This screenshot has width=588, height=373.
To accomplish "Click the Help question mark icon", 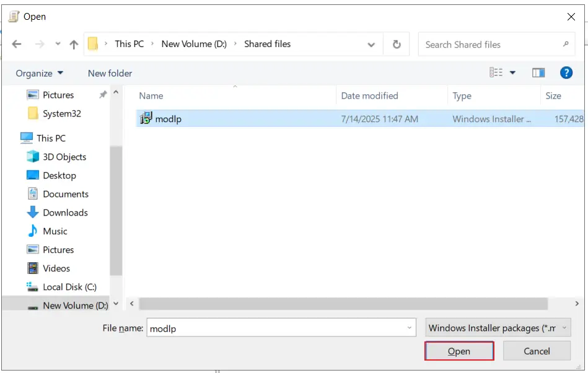I will [566, 72].
